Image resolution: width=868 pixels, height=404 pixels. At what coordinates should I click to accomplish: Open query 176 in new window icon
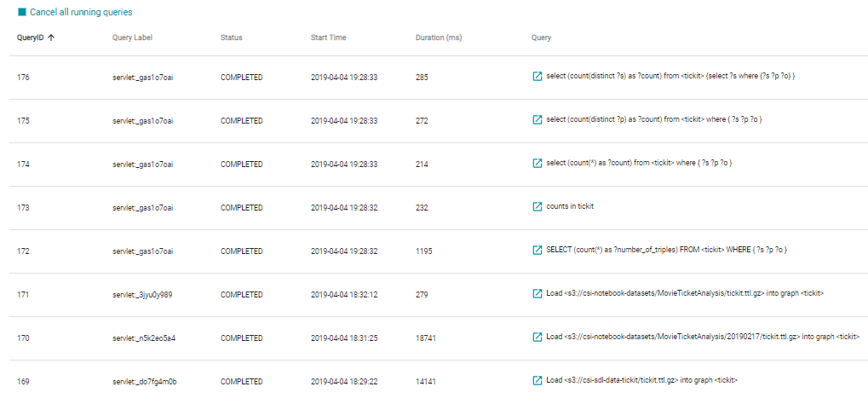(537, 77)
